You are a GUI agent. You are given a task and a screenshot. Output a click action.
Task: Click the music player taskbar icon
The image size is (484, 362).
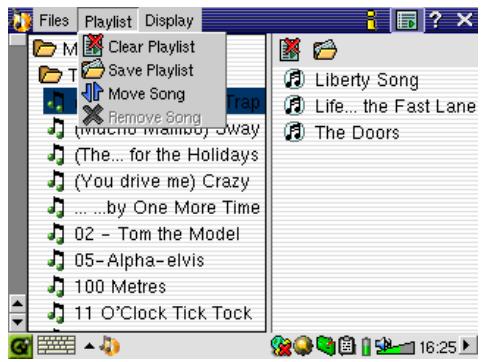pyautogui.click(x=110, y=346)
